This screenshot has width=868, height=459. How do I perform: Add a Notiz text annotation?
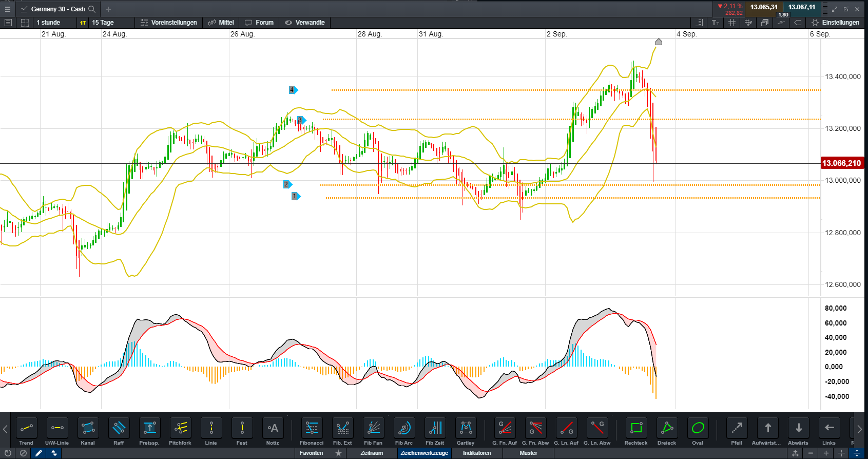pos(273,428)
